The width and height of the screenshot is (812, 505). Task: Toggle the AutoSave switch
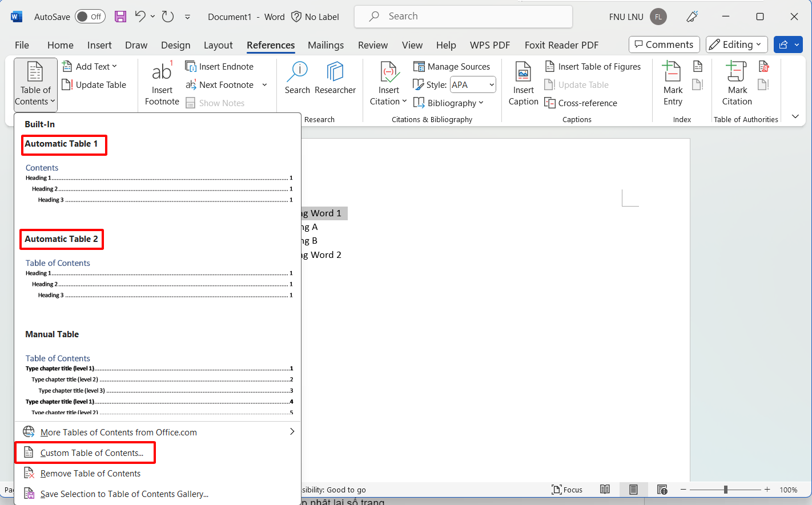click(90, 17)
